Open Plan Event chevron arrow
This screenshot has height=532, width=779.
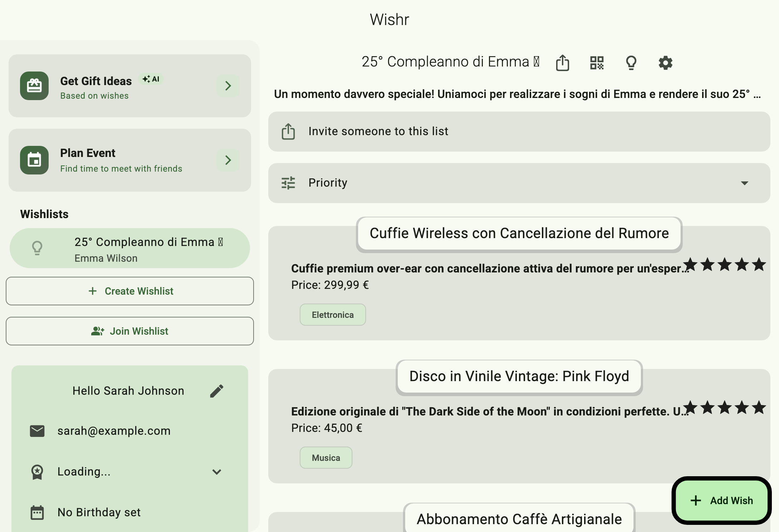pyautogui.click(x=228, y=160)
